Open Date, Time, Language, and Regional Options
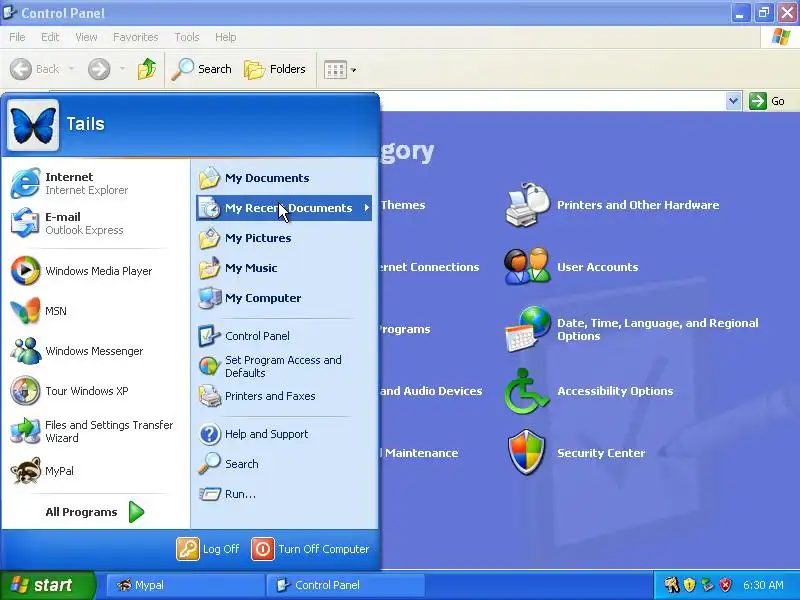Viewport: 800px width, 600px height. click(631, 330)
